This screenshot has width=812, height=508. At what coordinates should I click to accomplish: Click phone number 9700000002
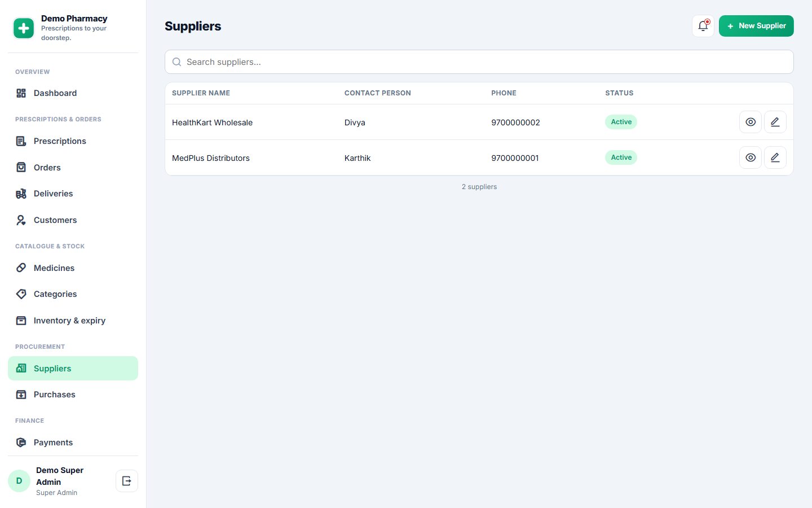click(x=515, y=122)
